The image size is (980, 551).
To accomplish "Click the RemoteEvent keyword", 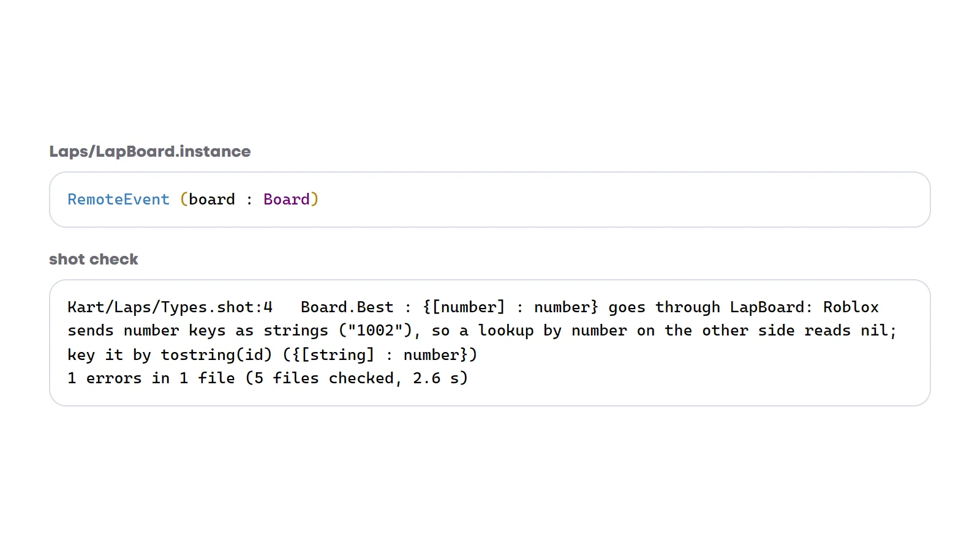I will tap(118, 200).
